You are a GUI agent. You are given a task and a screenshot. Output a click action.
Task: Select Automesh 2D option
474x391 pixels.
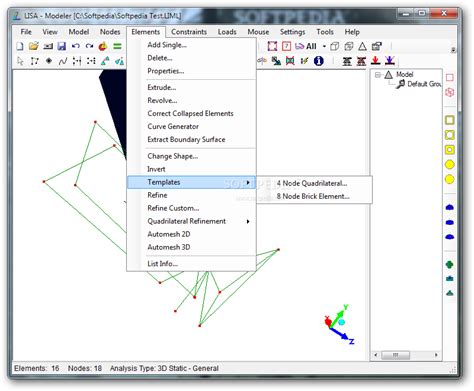[169, 234]
